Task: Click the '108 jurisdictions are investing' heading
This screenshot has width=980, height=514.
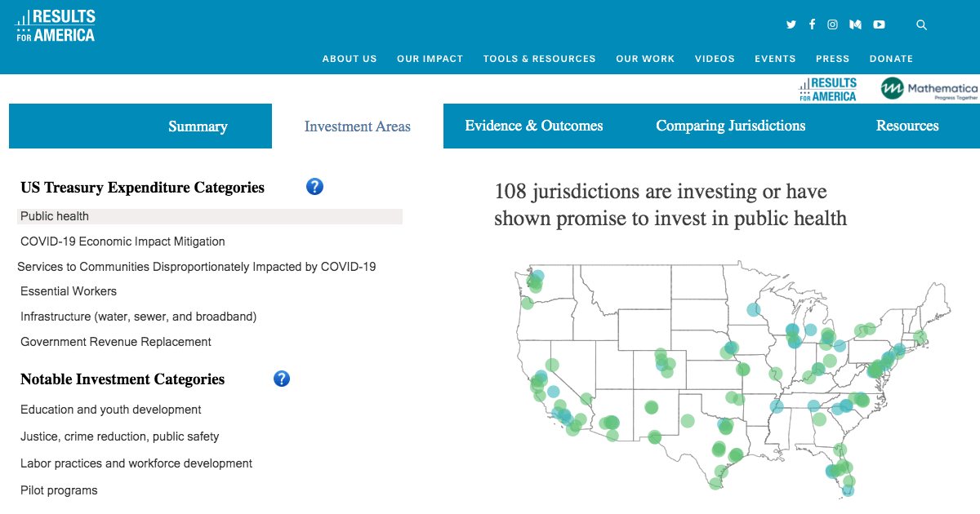Action: (670, 205)
